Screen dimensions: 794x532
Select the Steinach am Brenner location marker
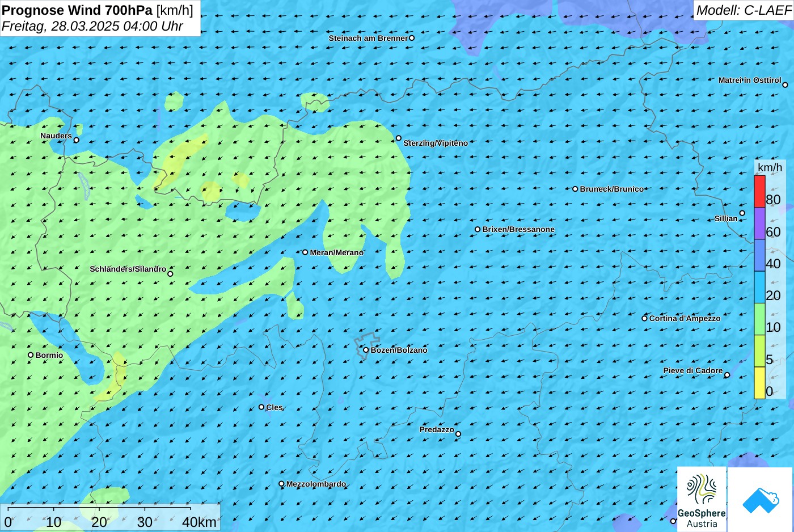pos(412,38)
